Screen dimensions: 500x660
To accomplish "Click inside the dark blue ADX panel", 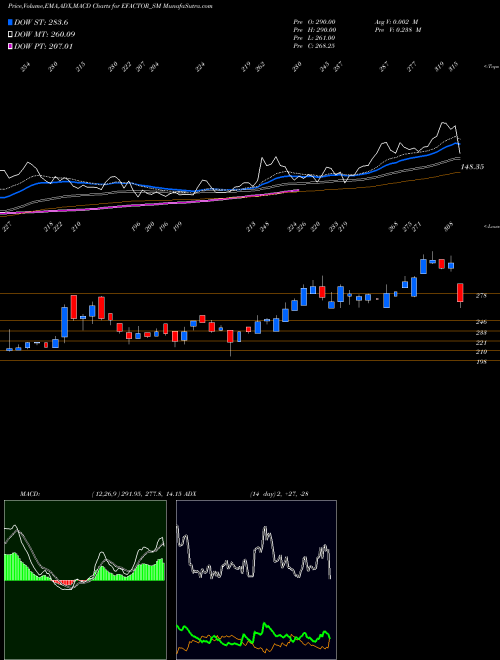I will 256,580.
